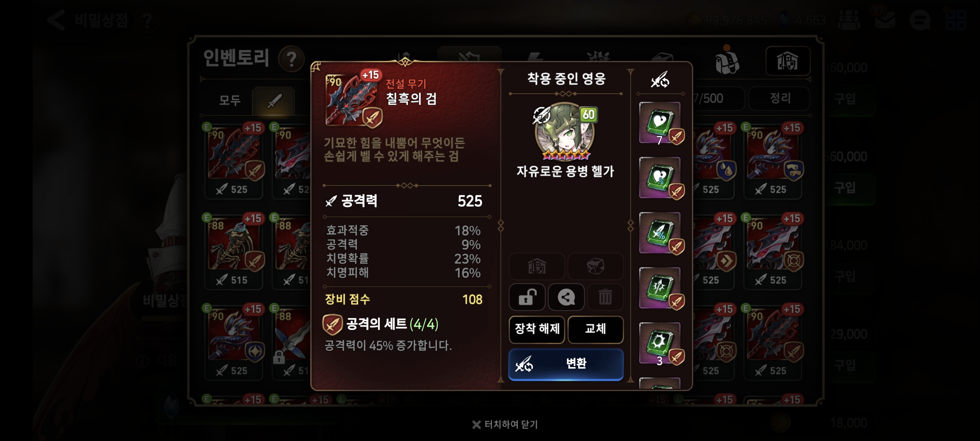The image size is (980, 441).
Task: Unlock the item with the padlock icon
Action: coord(527,297)
